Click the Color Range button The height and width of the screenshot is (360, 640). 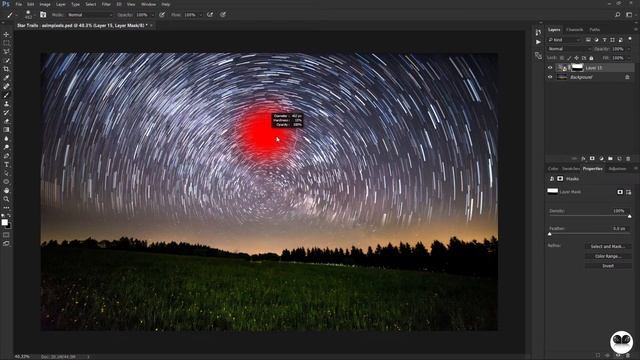(608, 256)
